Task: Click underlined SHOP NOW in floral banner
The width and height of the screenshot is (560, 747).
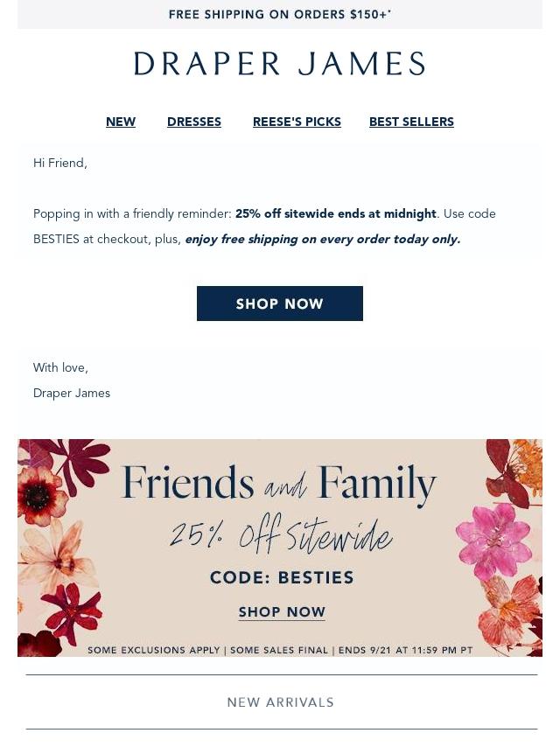Action: tap(282, 611)
